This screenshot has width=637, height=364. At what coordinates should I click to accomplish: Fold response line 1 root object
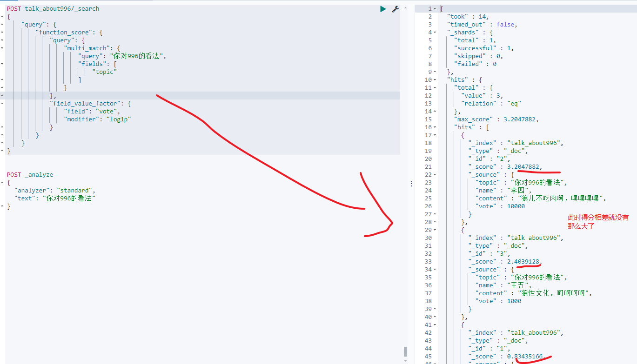point(435,9)
